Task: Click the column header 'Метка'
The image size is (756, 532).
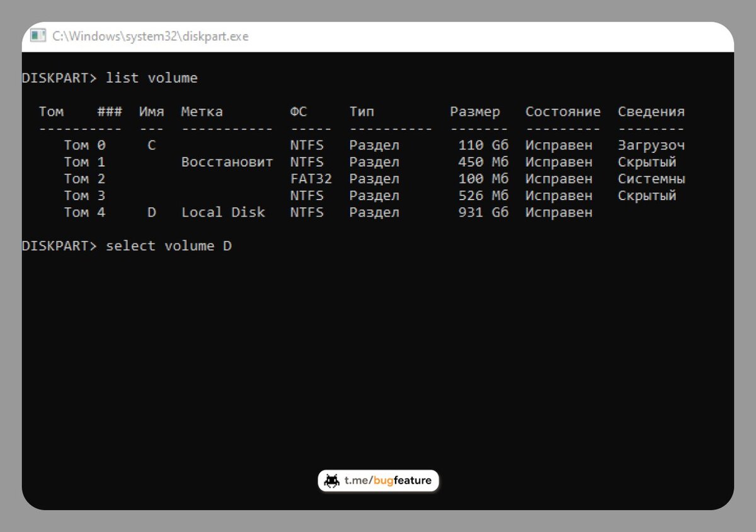Action: tap(202, 111)
